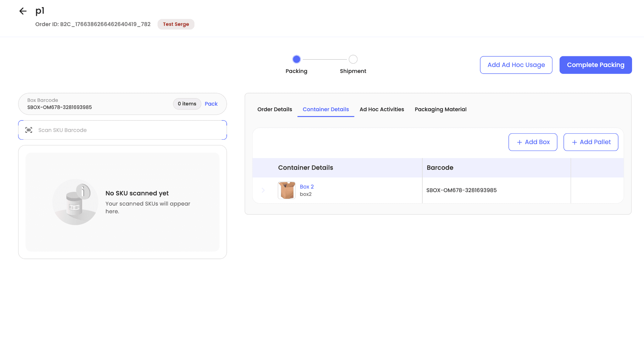The image size is (644, 351).
Task: Click the Pack link
Action: pos(211,104)
